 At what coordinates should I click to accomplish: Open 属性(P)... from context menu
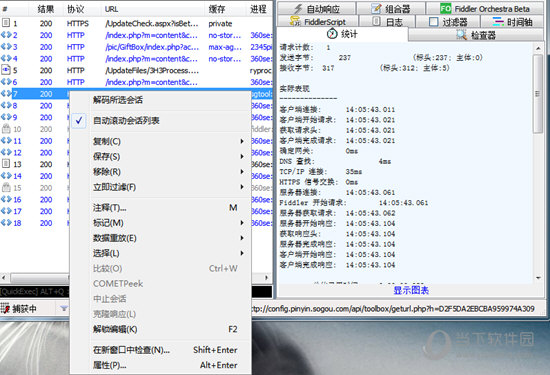tap(161, 365)
